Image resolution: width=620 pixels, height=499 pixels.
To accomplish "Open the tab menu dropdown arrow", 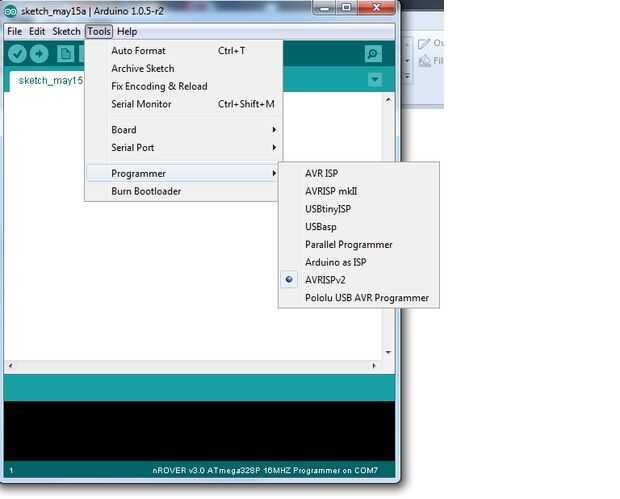I will point(375,79).
